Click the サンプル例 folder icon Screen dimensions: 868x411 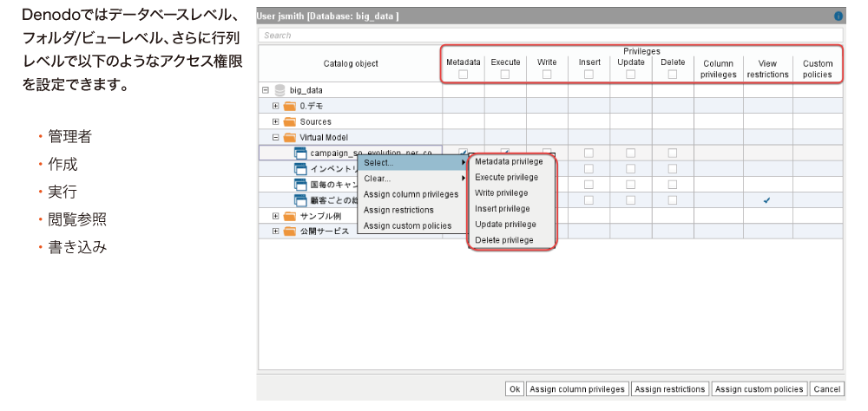(x=290, y=216)
